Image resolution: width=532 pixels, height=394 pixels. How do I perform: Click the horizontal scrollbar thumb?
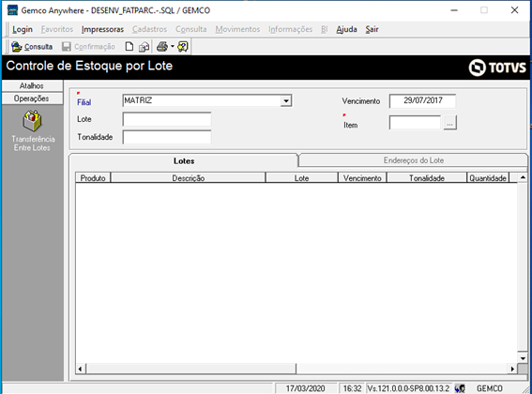[x=191, y=369]
